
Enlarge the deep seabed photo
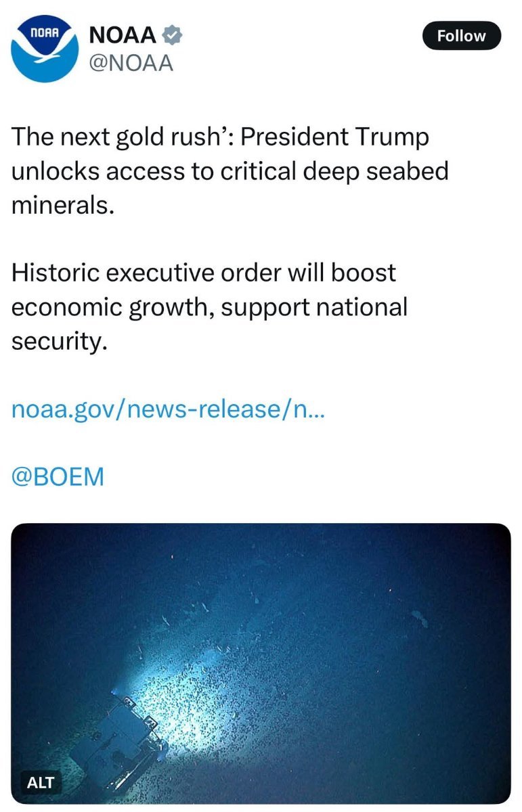(261, 664)
